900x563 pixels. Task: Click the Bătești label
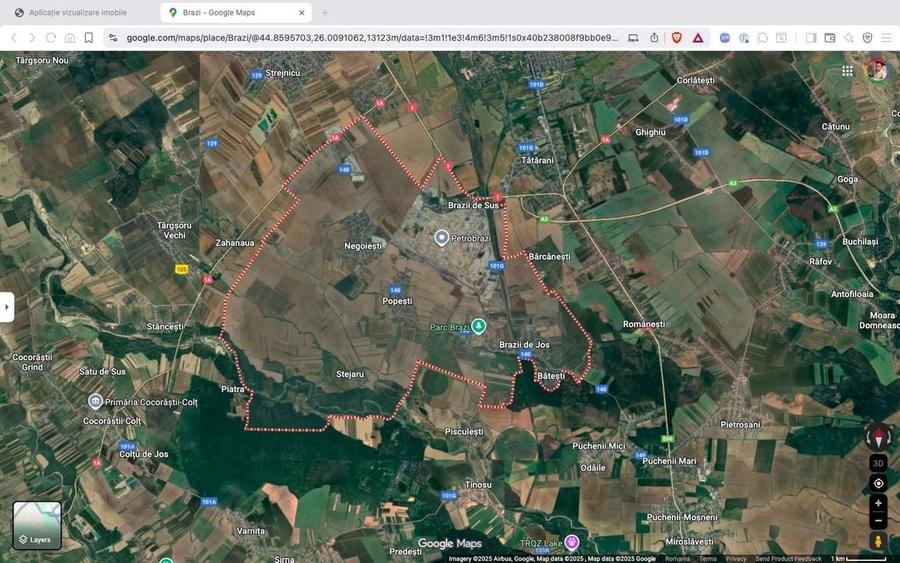551,376
